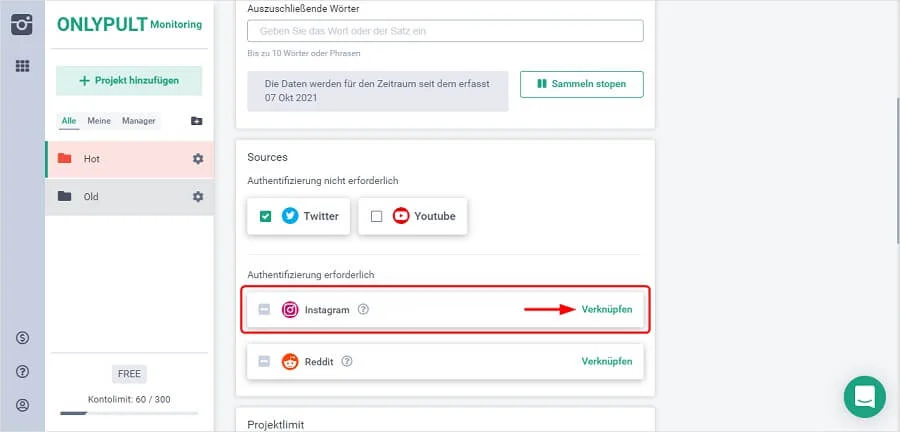Click the Onlypult camera logo icon
Screen dimensions: 900x432
point(22,24)
